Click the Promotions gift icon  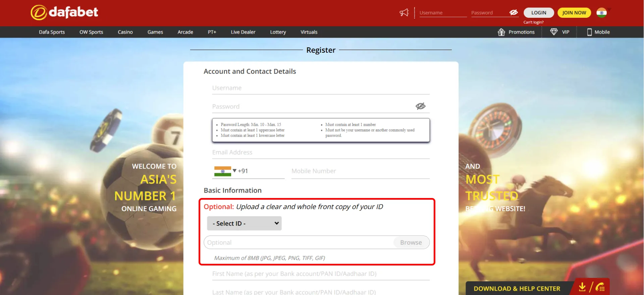click(501, 32)
